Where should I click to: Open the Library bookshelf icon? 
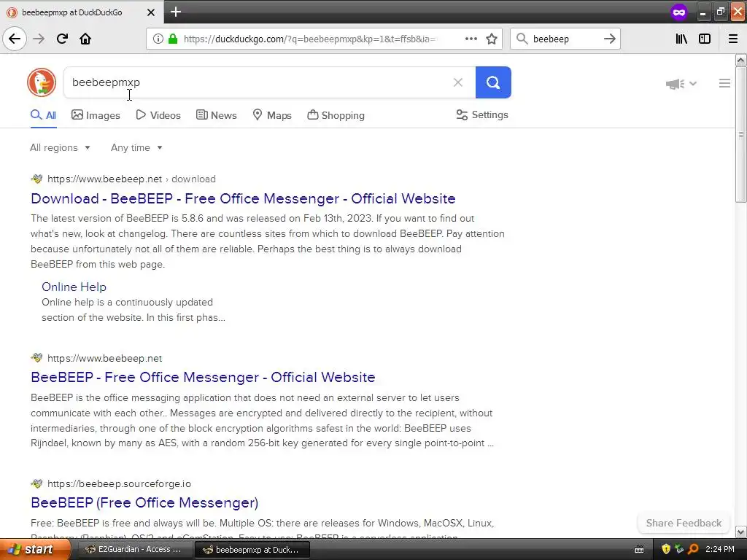click(681, 39)
